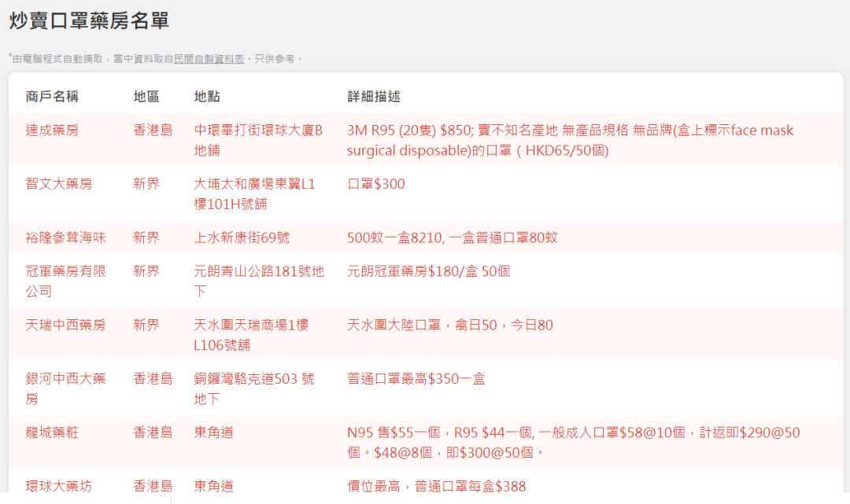Select the 冠軍藥房有限公司 merchant name
The image size is (850, 504).
[x=65, y=281]
